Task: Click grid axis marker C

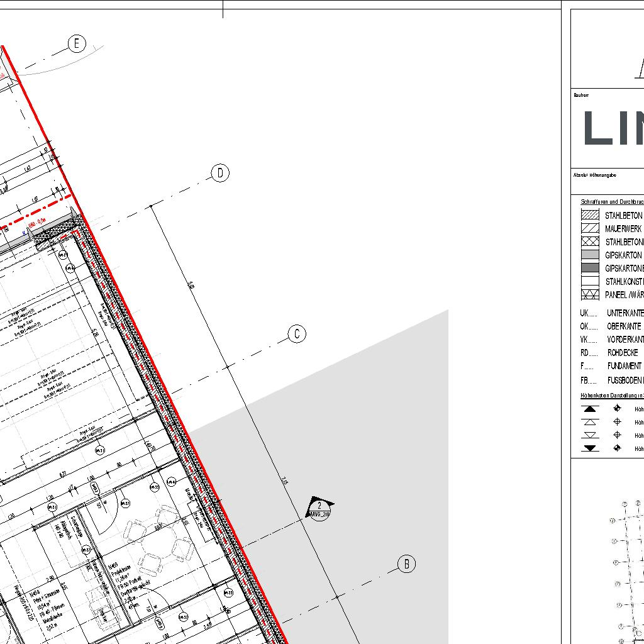Action: pos(297,334)
